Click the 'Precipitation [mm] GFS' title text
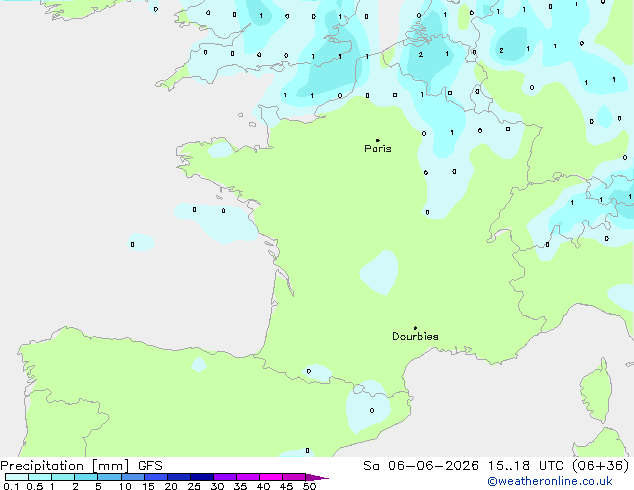Screen dimensions: 634x490 [81, 466]
